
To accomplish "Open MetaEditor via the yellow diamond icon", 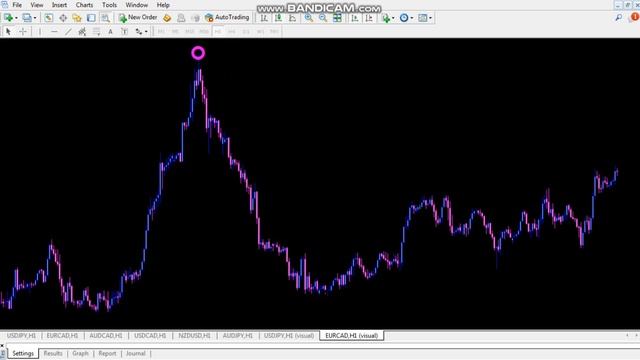I will (167, 18).
